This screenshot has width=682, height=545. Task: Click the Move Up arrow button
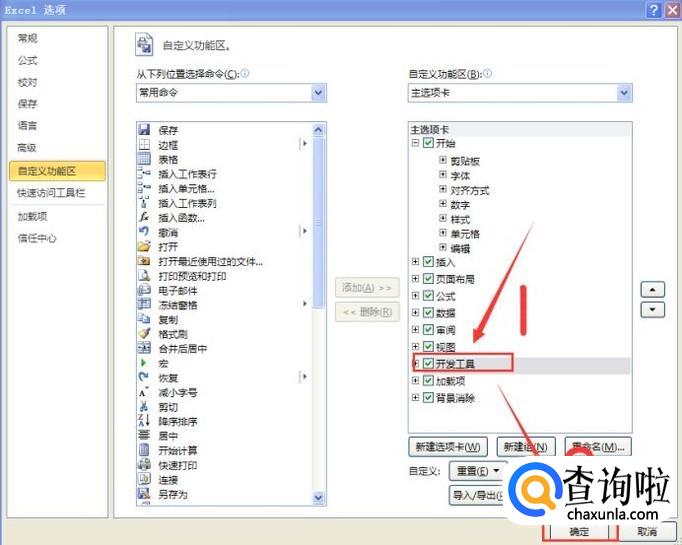[x=652, y=289]
